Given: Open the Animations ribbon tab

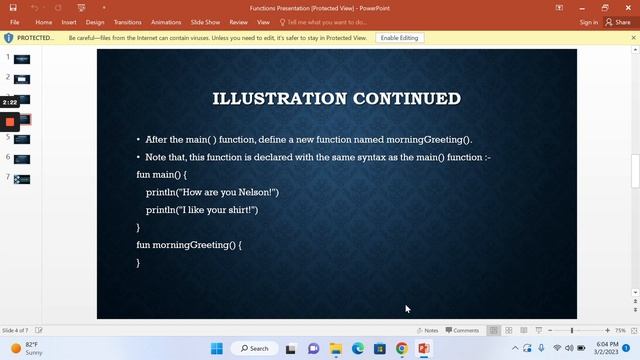Looking at the screenshot, I should 166,22.
